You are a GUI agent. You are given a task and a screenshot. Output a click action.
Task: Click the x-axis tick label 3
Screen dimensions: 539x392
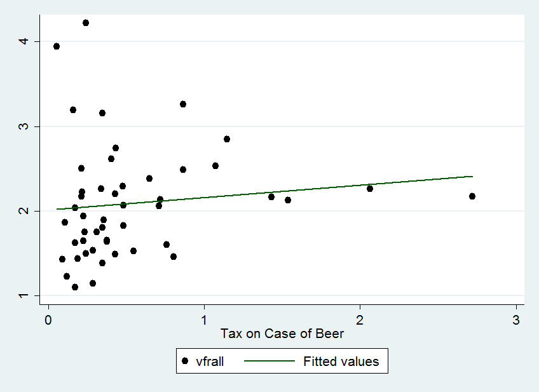pyautogui.click(x=515, y=319)
